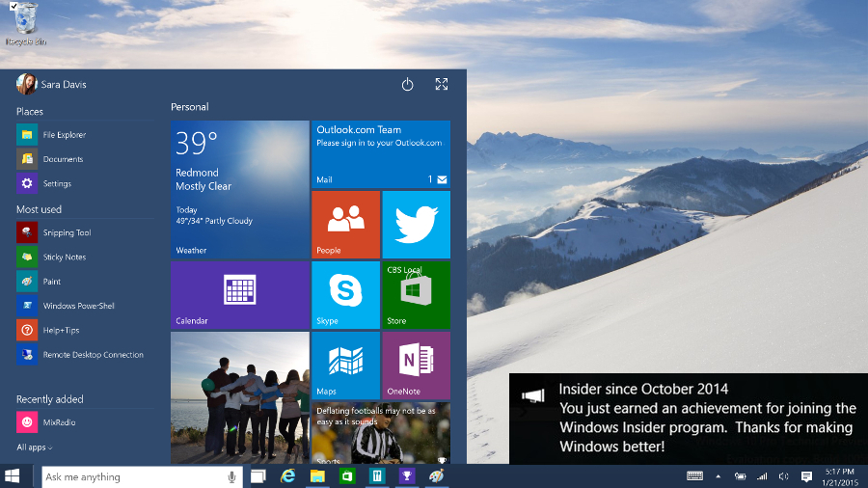This screenshot has height=488, width=868.
Task: Open the Store tile
Action: [x=416, y=294]
